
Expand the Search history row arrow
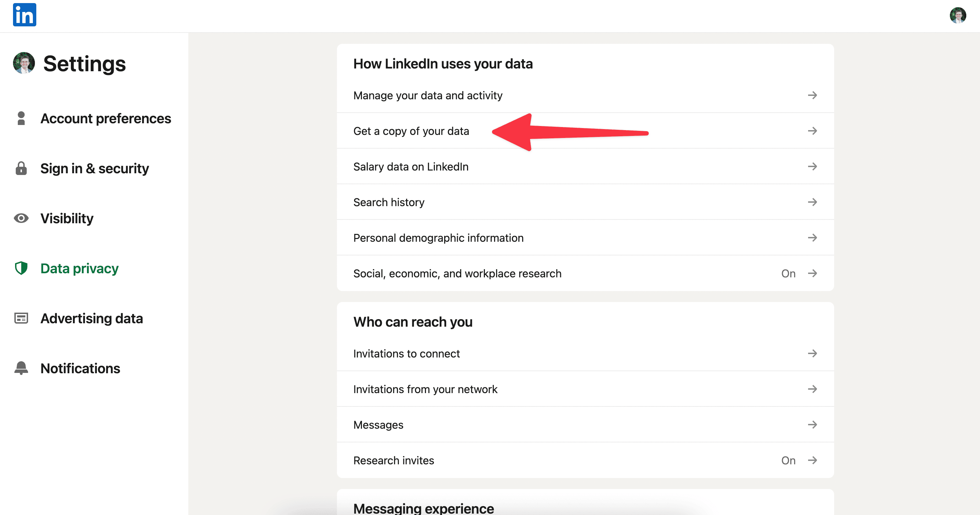813,202
